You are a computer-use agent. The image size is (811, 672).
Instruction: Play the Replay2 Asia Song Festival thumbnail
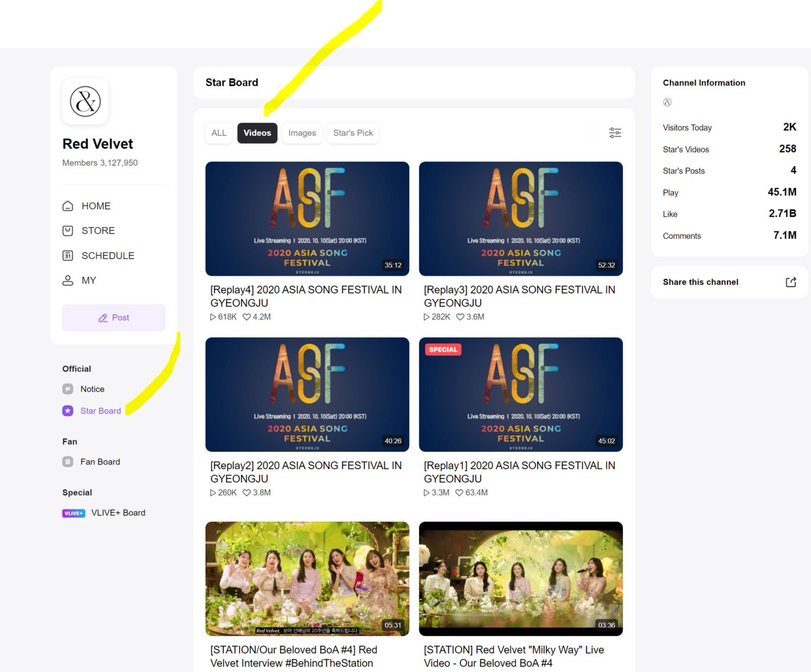[307, 394]
